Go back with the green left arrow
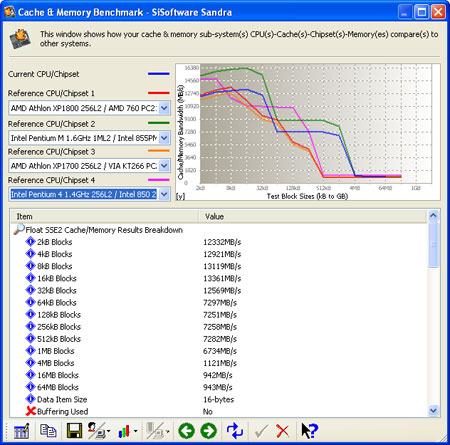This screenshot has width=450, height=445. [x=186, y=431]
